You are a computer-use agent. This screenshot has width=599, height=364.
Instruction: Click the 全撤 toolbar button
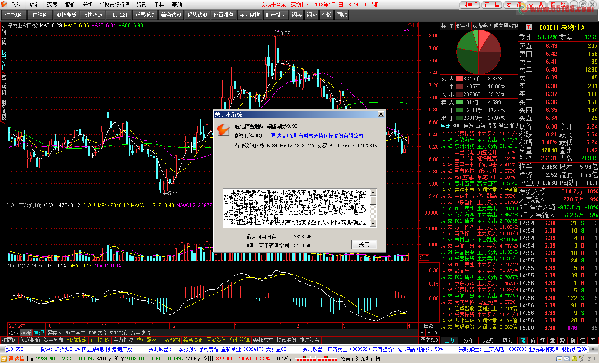coord(327,15)
